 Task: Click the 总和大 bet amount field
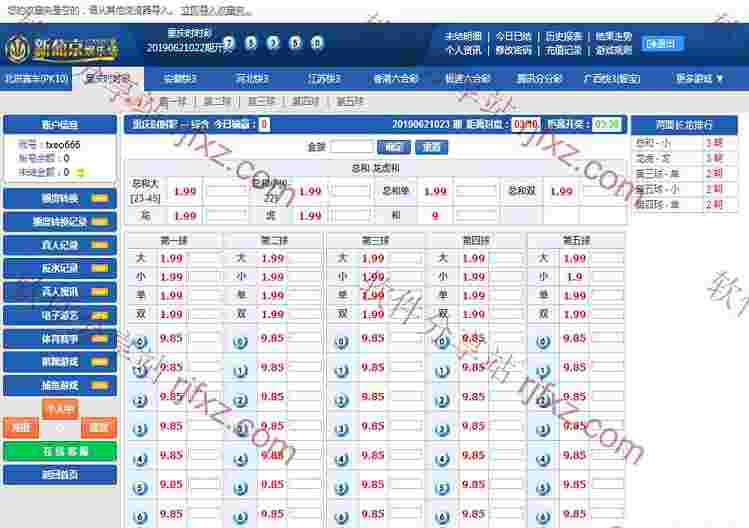click(226, 190)
